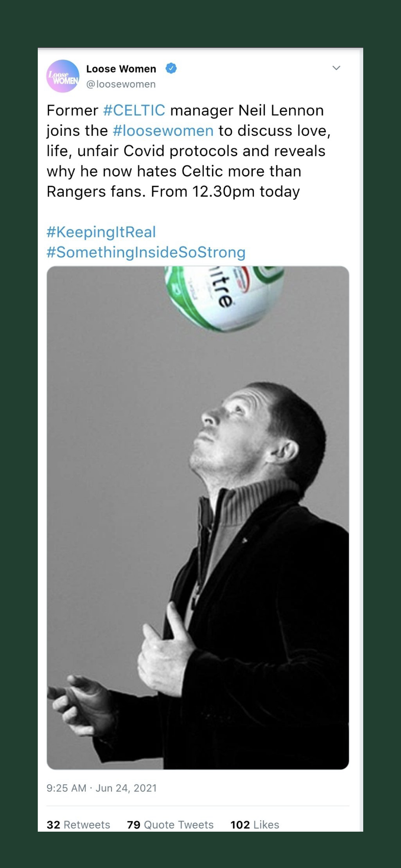
Task: Expand the tweet options chevron
Action: pos(336,68)
